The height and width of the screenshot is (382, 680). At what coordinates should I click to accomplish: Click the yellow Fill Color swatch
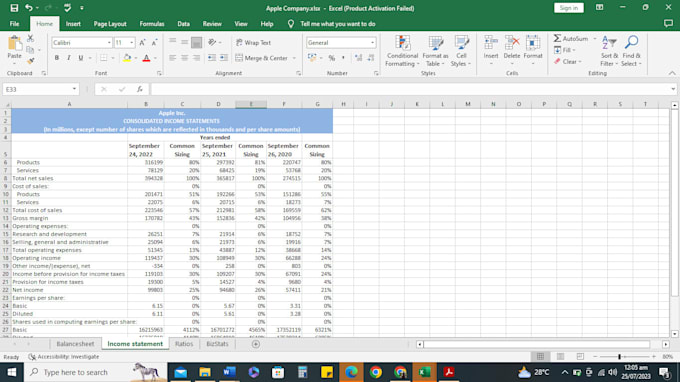tap(127, 58)
